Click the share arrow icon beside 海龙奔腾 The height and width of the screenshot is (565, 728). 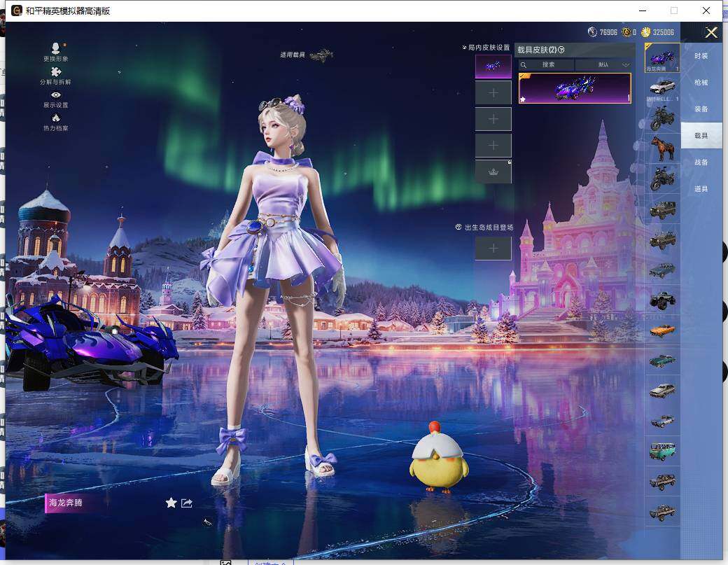[187, 503]
